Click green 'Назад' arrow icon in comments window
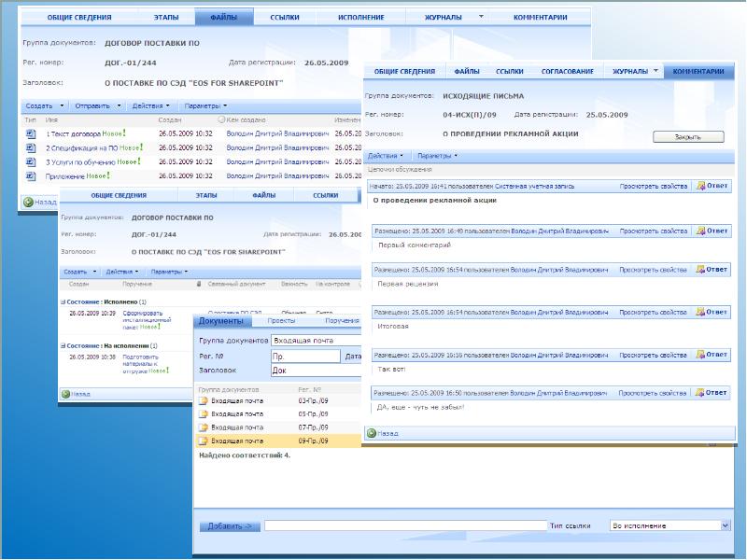747x560 pixels. click(x=371, y=434)
